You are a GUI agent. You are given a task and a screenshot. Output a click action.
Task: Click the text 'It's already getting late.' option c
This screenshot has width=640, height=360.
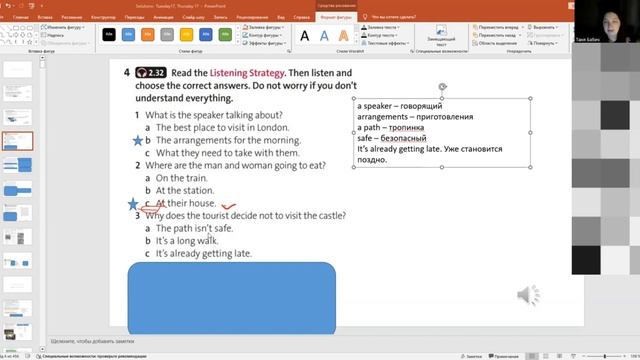pos(204,253)
